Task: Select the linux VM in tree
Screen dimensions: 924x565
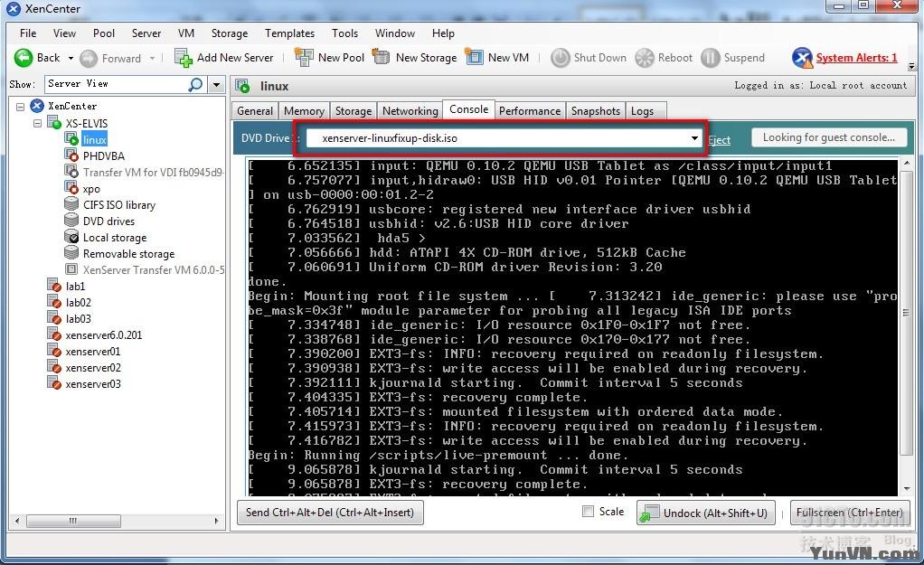Action: [94, 139]
